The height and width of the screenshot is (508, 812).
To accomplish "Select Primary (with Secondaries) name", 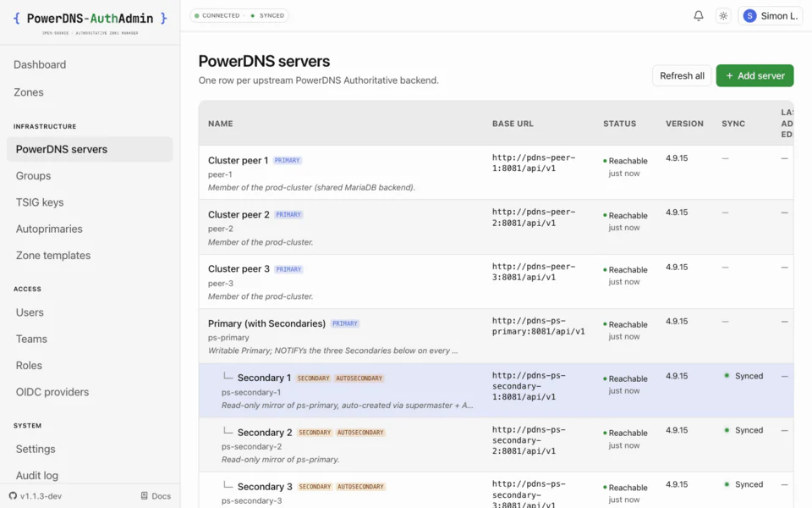I will tap(266, 323).
